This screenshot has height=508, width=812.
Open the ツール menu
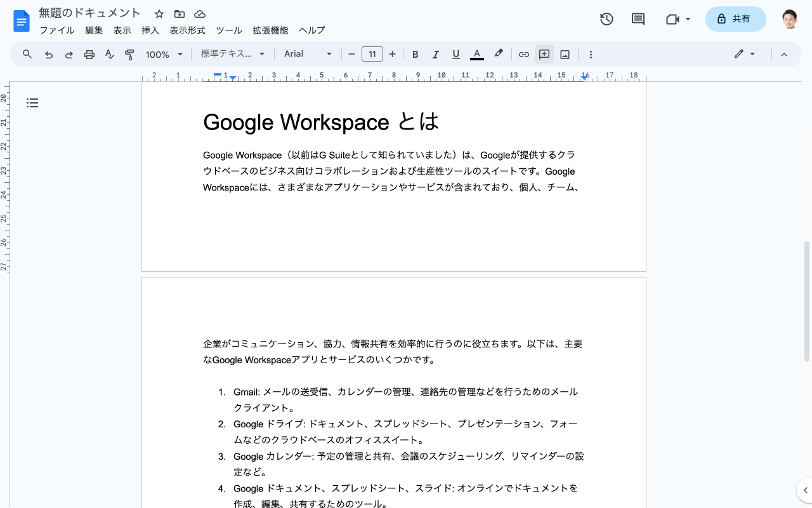coord(229,30)
